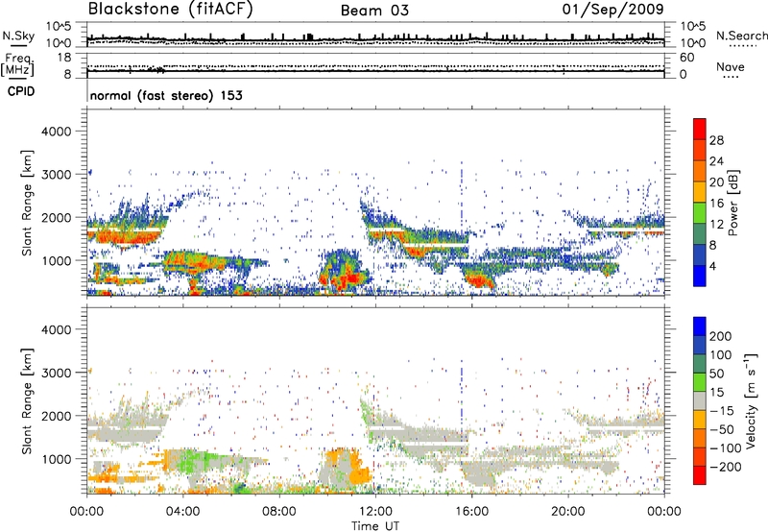Pick the yellow-orange 16–20 dB power swatch
This screenshot has height=532, width=768.
[700, 192]
